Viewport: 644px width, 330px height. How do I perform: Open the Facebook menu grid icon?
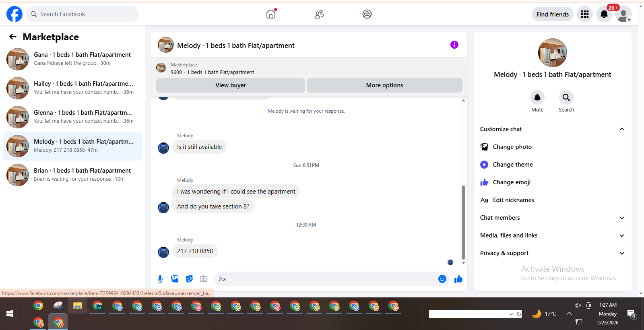pos(585,14)
